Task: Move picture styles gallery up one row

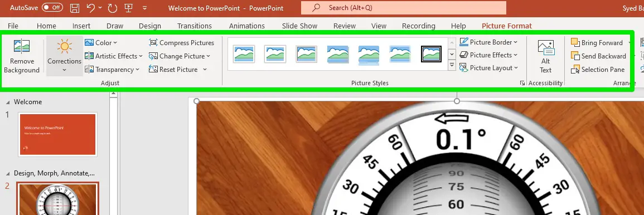Action: tap(452, 43)
